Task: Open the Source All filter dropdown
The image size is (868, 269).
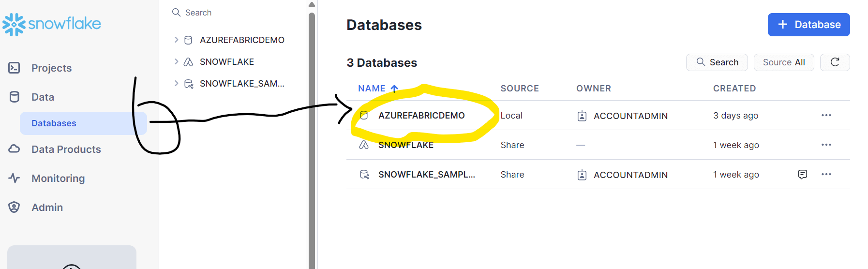Action: pos(783,62)
